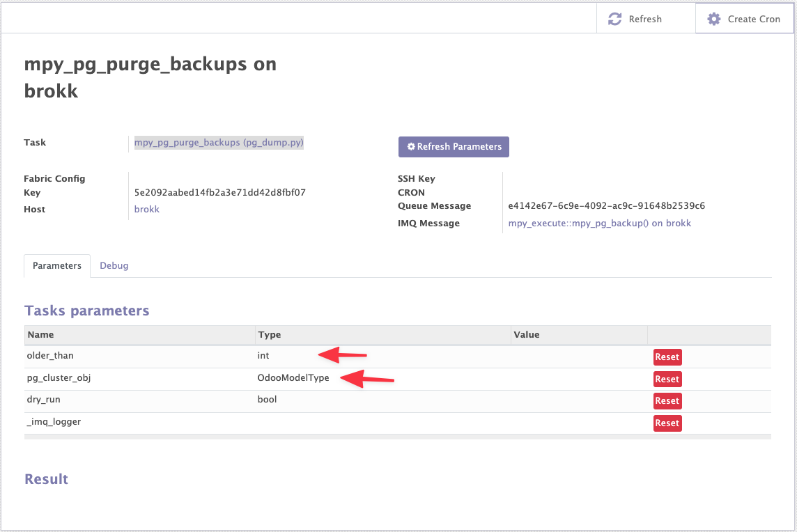Click the OdooModelType type cell

[x=293, y=378]
